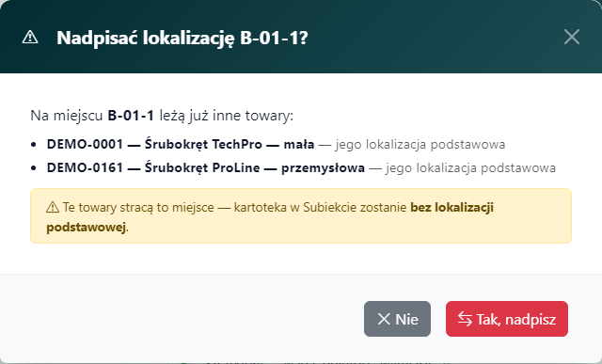The width and height of the screenshot is (602, 364).
Task: Click the swap arrows icon on Tak, nadpisz
Action: pyautogui.click(x=465, y=319)
